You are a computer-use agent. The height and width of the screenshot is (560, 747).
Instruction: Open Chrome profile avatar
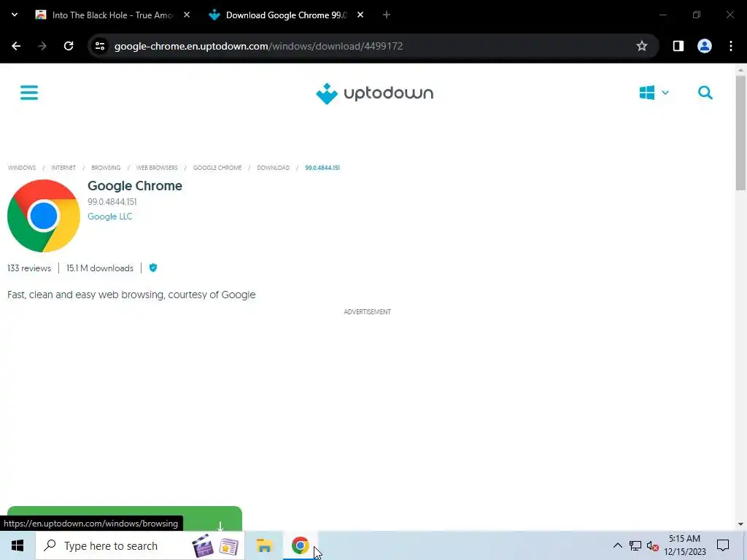705,46
